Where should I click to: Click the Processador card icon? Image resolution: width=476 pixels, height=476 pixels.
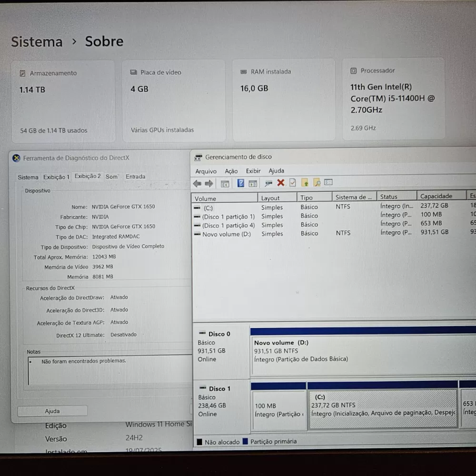(353, 71)
